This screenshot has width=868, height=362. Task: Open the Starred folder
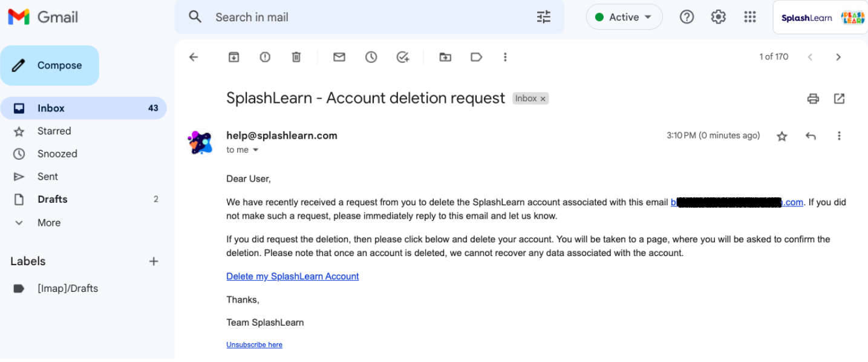[x=54, y=131]
